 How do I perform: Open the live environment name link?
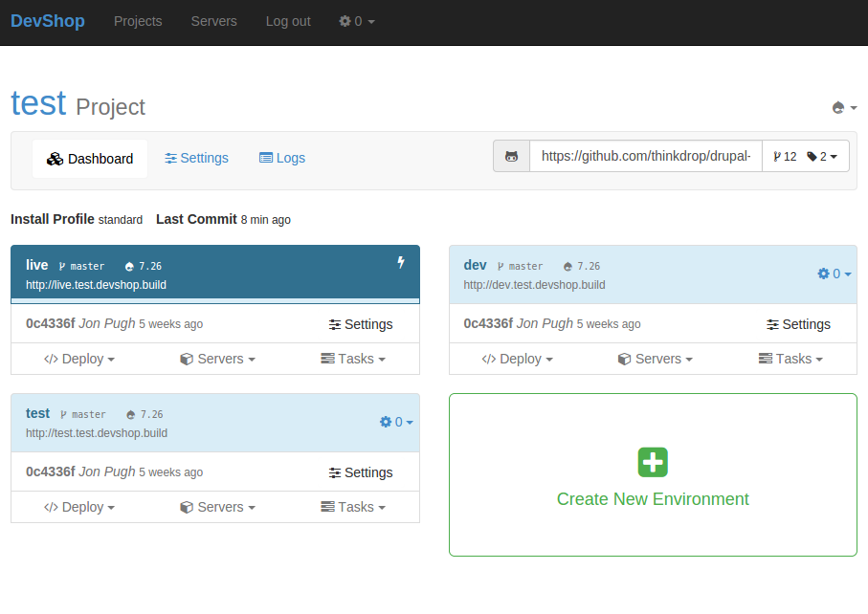coord(37,265)
